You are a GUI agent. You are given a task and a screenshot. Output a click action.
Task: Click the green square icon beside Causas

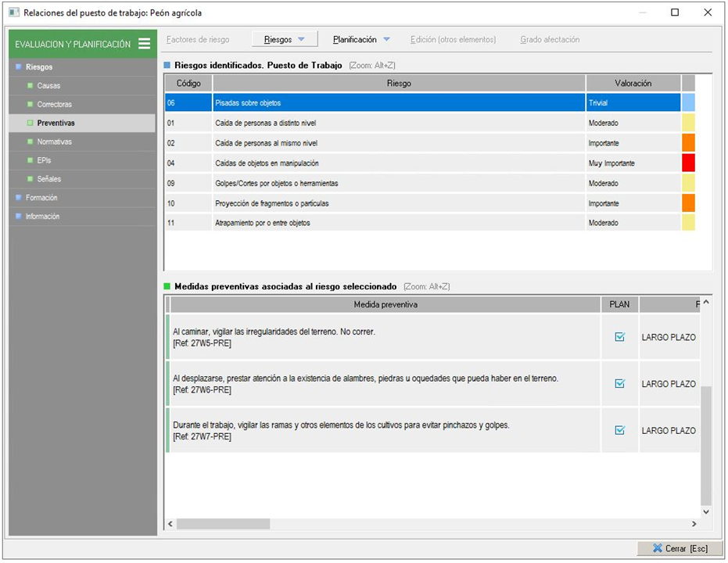30,86
